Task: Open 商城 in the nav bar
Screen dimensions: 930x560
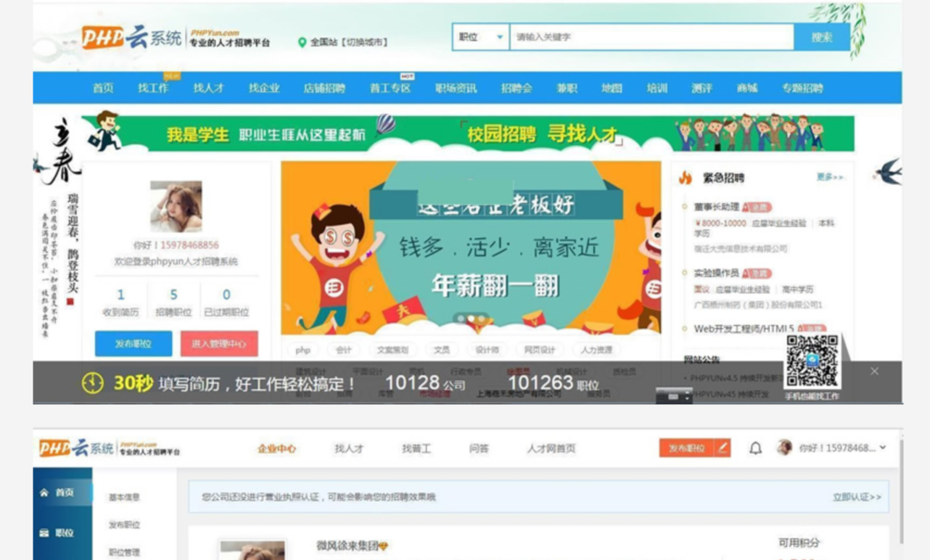Action: [x=746, y=88]
